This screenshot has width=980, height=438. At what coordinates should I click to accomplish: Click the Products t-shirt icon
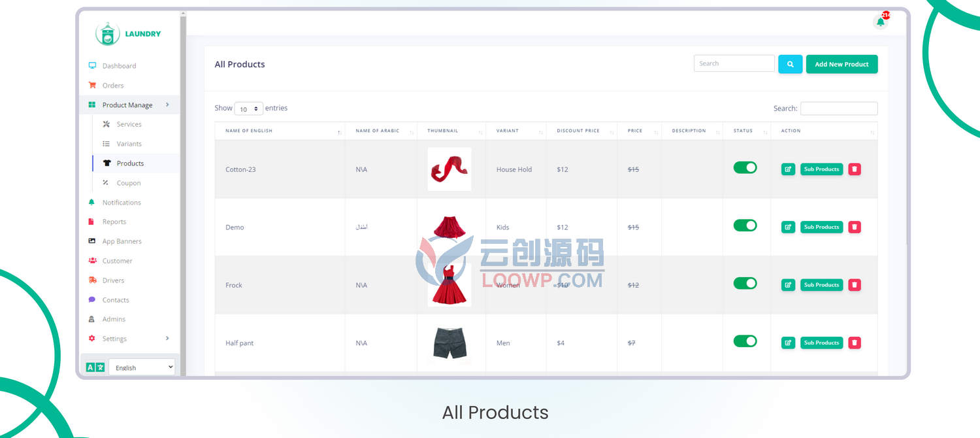pos(106,163)
